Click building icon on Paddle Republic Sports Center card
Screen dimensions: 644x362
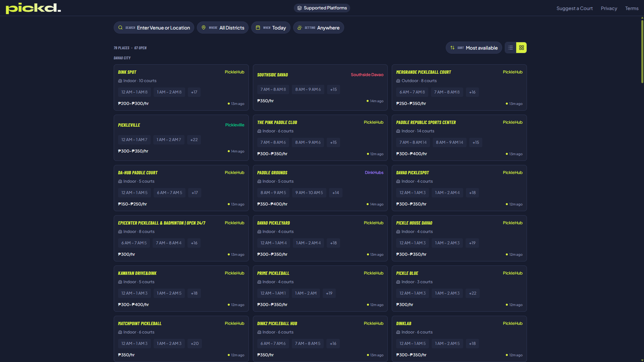point(398,131)
